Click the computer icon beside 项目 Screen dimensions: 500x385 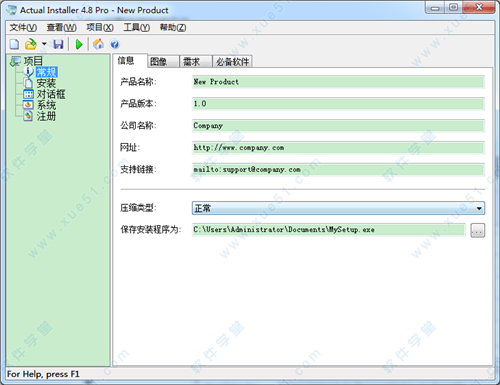click(x=15, y=61)
